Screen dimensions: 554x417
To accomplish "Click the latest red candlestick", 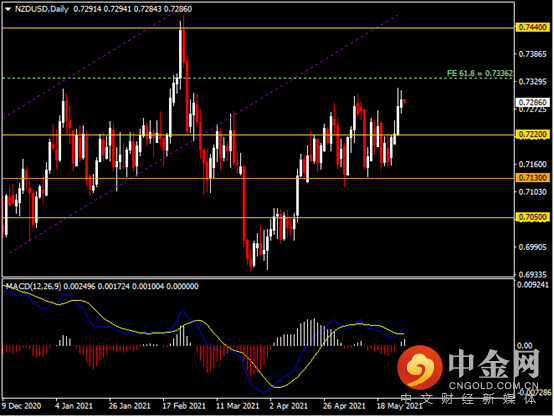I will [405, 101].
